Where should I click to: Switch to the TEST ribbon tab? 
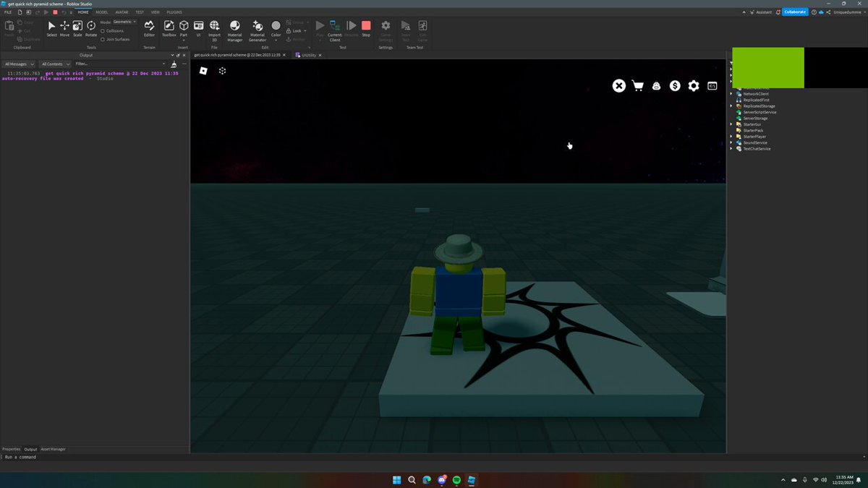pyautogui.click(x=140, y=12)
